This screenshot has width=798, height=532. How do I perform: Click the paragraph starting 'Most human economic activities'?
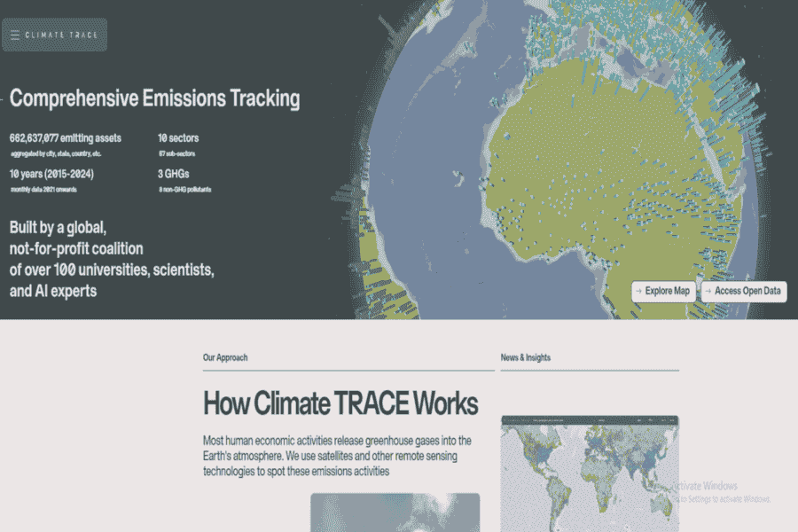[337, 456]
